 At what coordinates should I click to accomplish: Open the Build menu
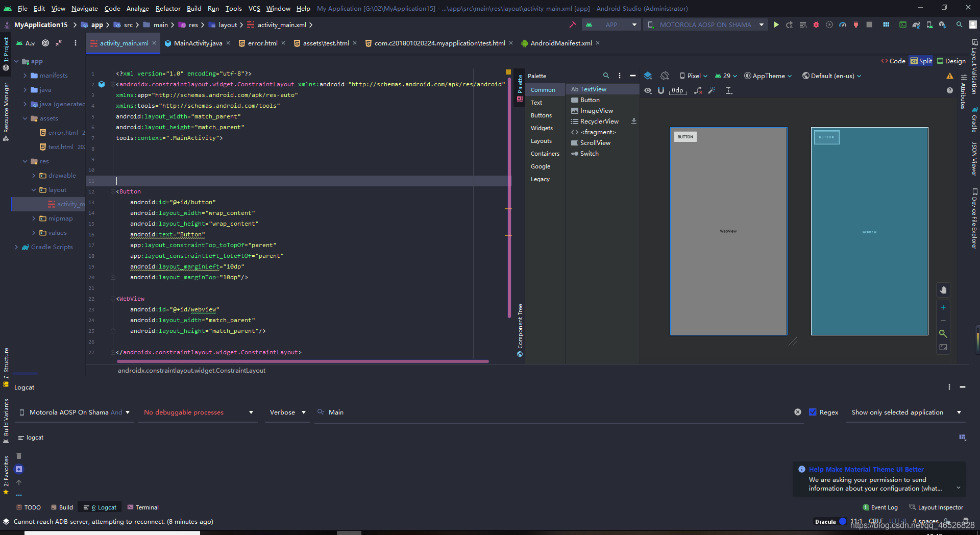[194, 8]
